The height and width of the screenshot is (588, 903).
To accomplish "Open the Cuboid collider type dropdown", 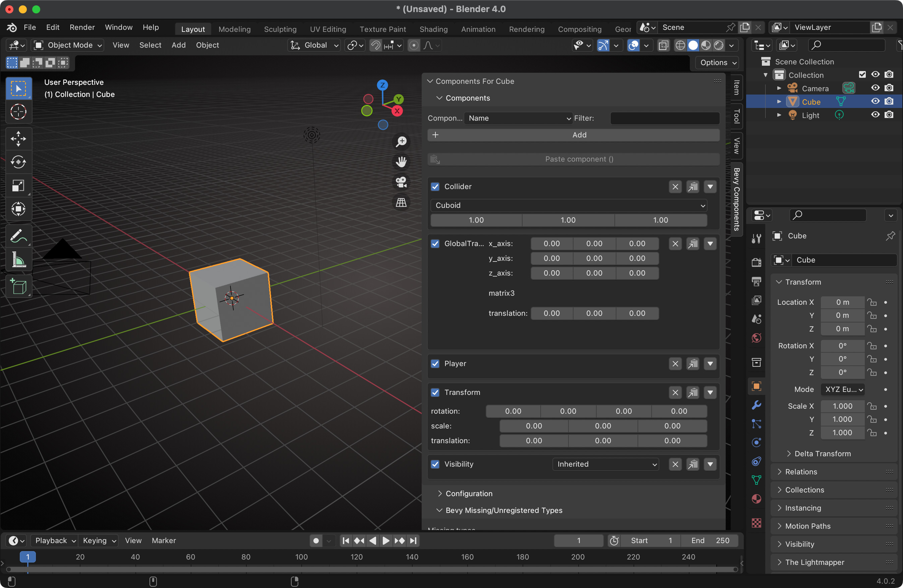I will (568, 205).
